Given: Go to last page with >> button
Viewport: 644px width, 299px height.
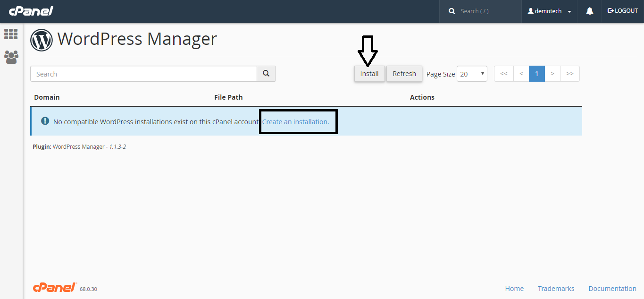Looking at the screenshot, I should click(x=570, y=74).
